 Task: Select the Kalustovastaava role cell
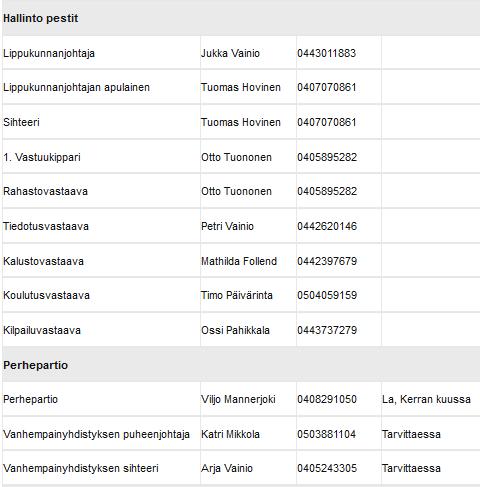click(101, 261)
